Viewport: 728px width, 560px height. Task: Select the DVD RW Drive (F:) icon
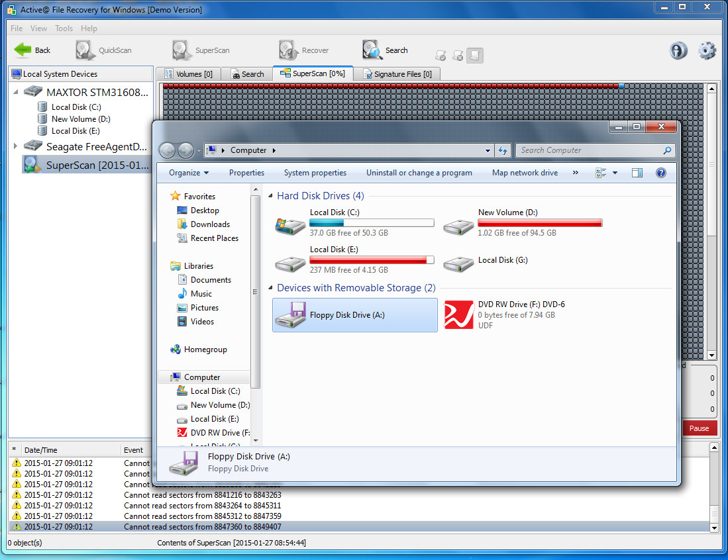pos(458,314)
